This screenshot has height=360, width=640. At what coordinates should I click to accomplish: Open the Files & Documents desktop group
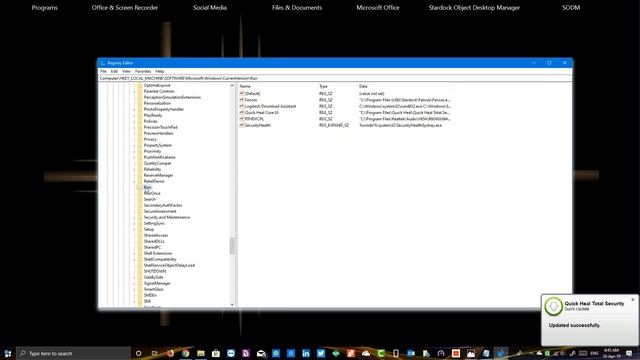point(297,8)
